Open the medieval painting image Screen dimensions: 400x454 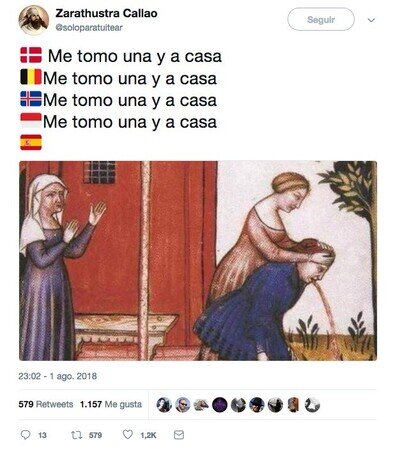[198, 261]
